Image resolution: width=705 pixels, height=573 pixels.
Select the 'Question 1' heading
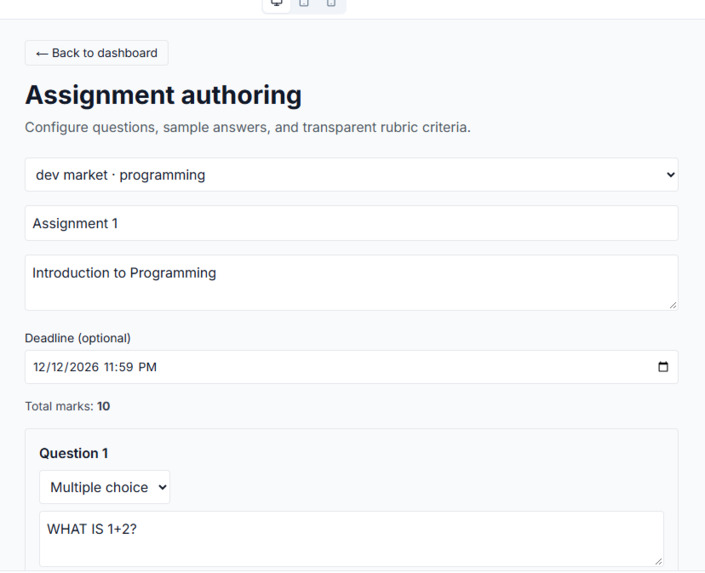coord(74,453)
